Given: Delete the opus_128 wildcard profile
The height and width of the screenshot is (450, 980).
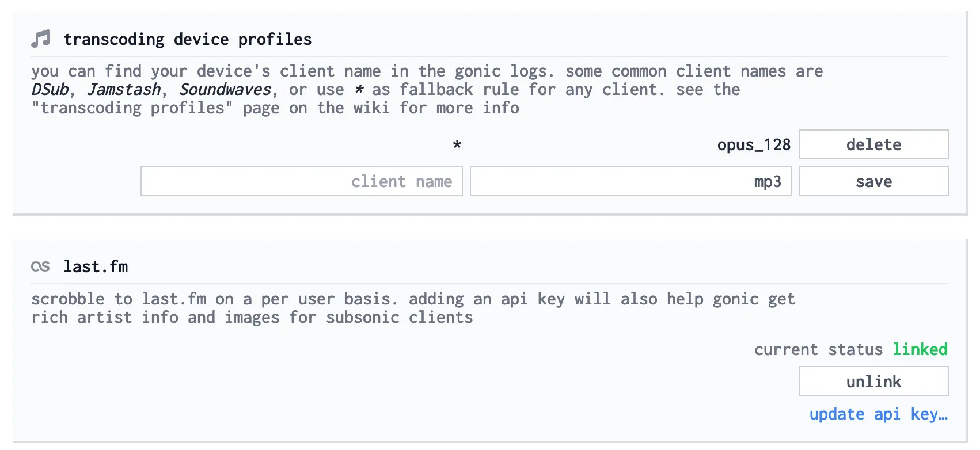Looking at the screenshot, I should pyautogui.click(x=873, y=144).
